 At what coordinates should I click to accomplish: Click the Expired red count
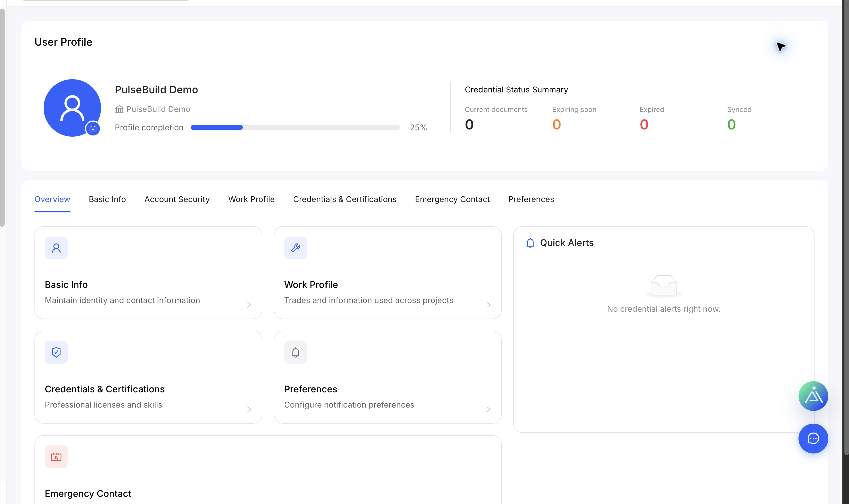pyautogui.click(x=644, y=125)
